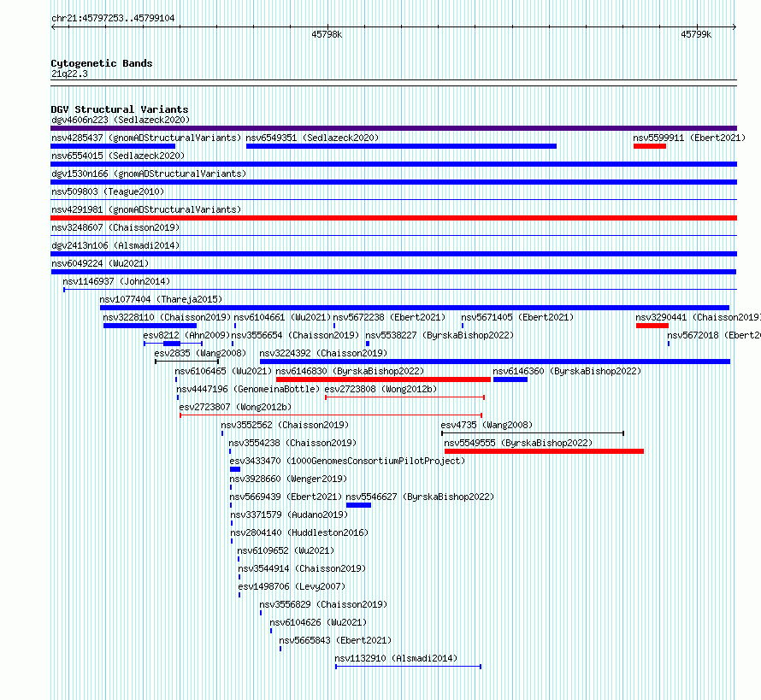Click nsv4447196 (GenomeinaBottle) label
761x700 pixels.
[248, 389]
